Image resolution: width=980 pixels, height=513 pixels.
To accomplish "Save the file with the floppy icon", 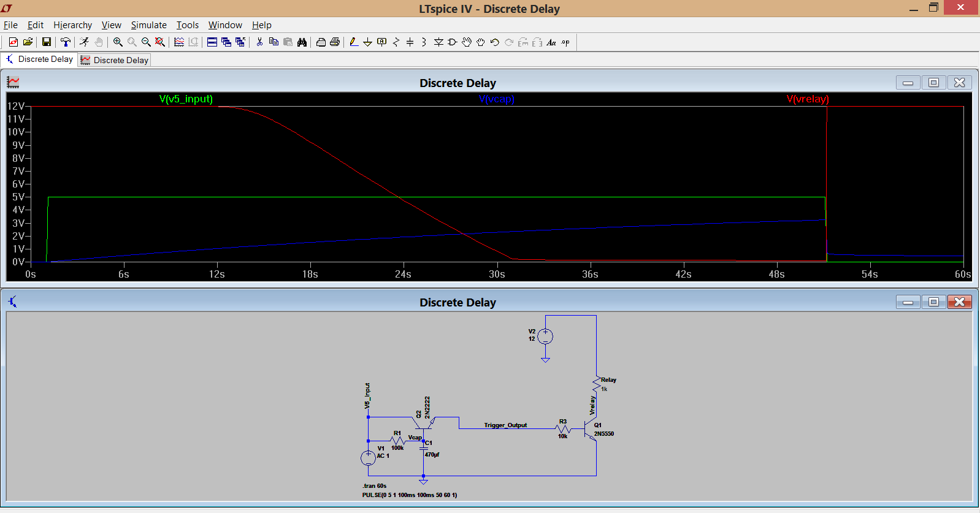I will point(46,42).
